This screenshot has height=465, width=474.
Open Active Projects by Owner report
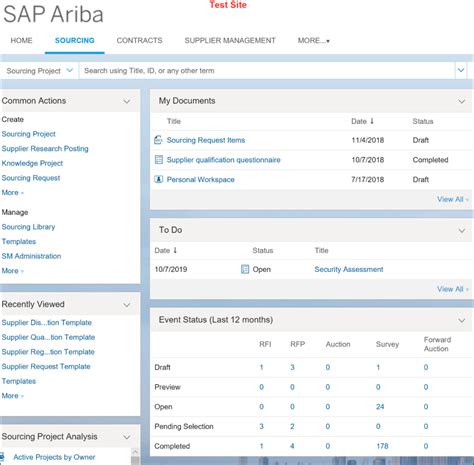pyautogui.click(x=54, y=457)
